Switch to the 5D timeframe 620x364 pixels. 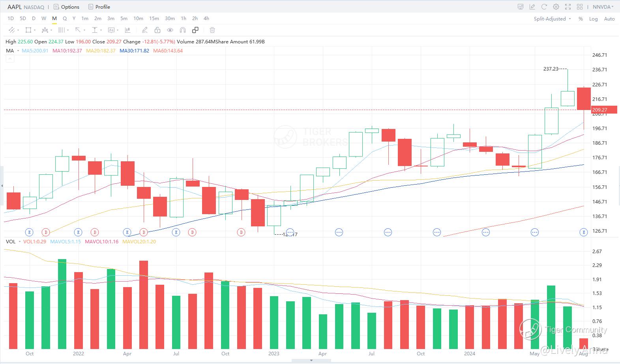click(x=23, y=18)
